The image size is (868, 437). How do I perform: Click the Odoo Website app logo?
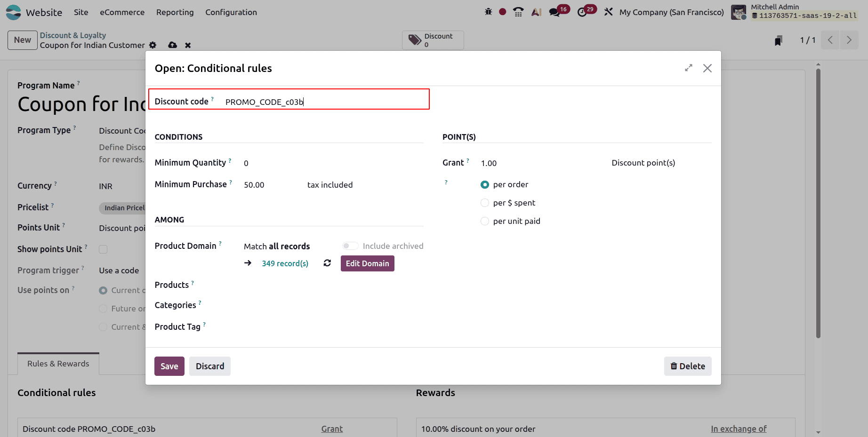pyautogui.click(x=13, y=12)
